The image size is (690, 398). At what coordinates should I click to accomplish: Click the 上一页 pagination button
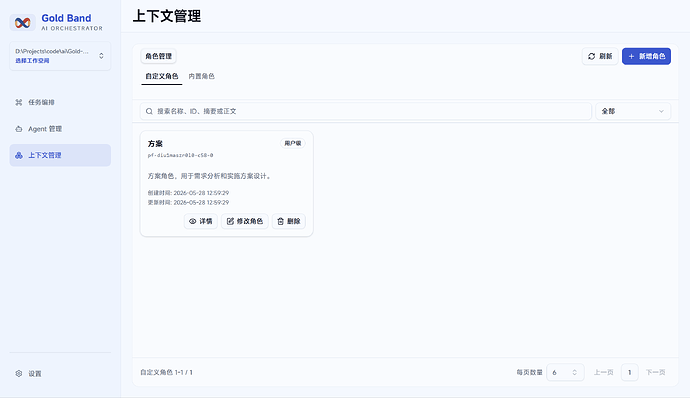tap(603, 372)
